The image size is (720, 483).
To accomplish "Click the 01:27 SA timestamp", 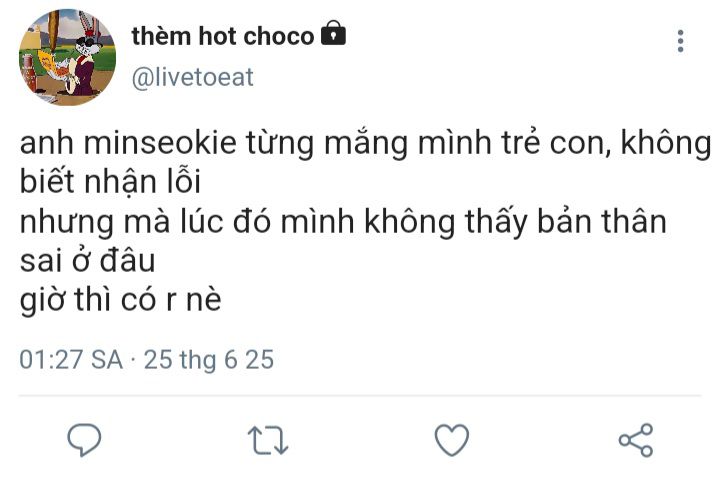I will [71, 359].
